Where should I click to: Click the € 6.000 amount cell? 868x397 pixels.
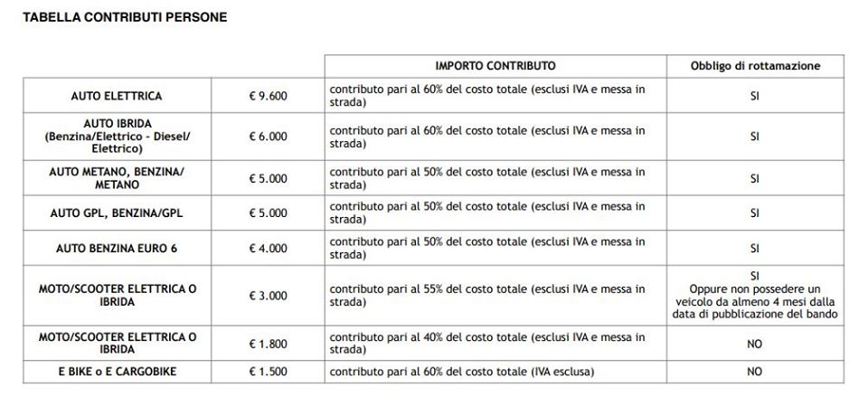(x=268, y=137)
